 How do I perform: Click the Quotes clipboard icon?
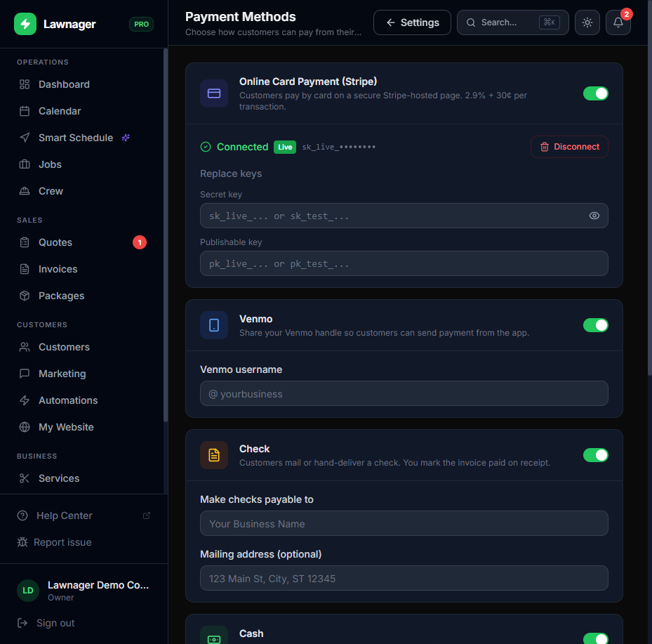pyautogui.click(x=25, y=242)
